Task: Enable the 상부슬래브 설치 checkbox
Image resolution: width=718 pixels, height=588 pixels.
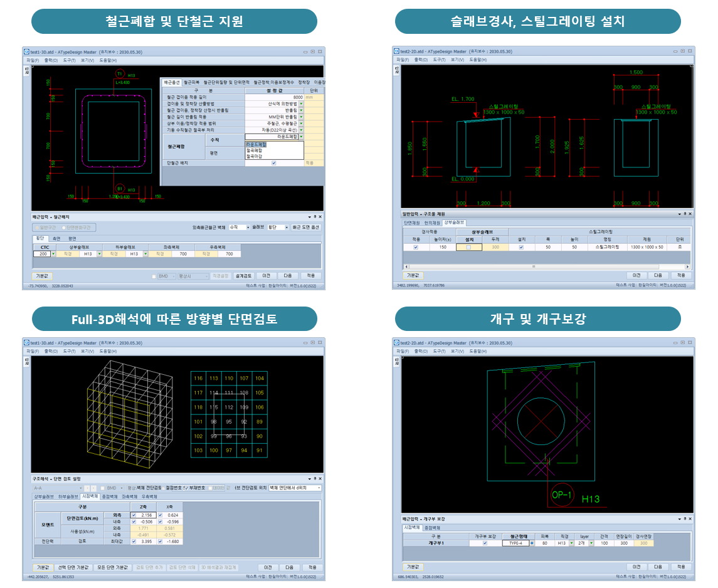Action: coord(468,247)
